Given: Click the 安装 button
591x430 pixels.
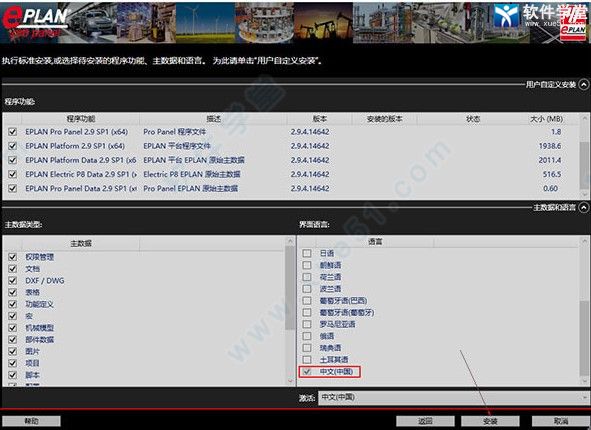Looking at the screenshot, I should [x=490, y=421].
